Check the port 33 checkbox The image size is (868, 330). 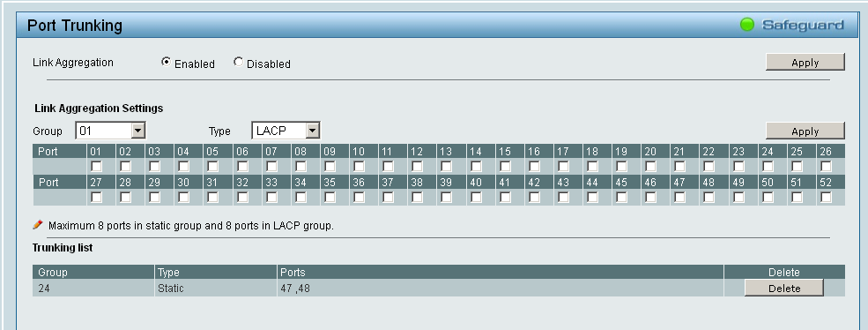(271, 197)
